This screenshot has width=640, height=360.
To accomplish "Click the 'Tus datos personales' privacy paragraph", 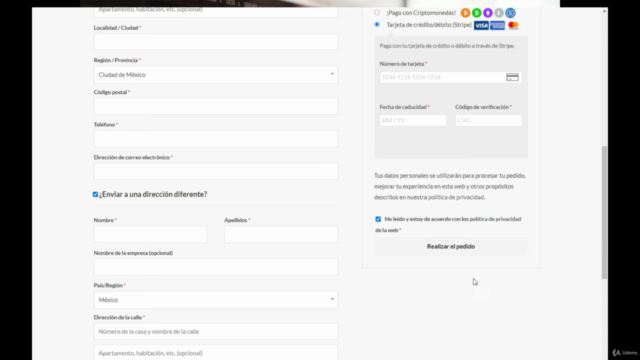I will click(x=450, y=186).
